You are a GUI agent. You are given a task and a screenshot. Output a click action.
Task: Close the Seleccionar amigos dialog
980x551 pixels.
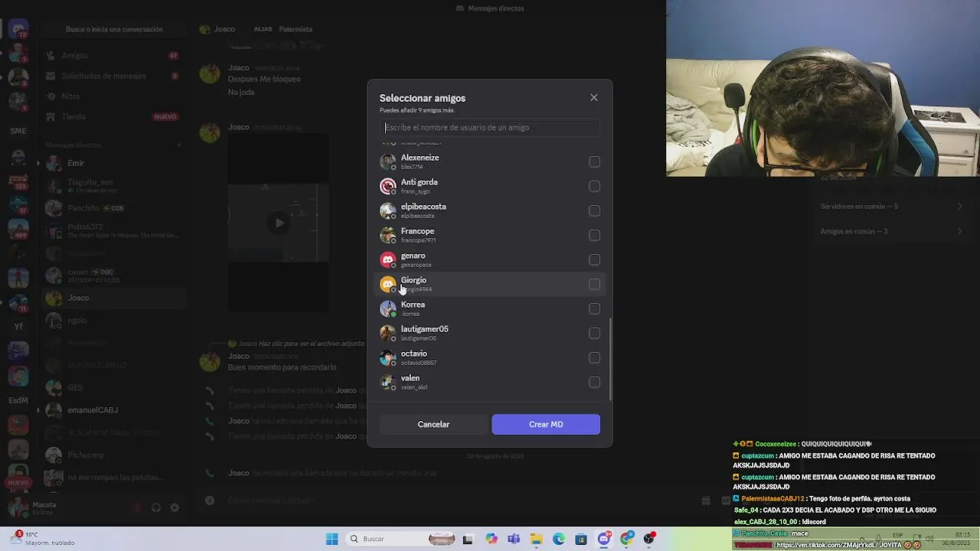pyautogui.click(x=593, y=98)
